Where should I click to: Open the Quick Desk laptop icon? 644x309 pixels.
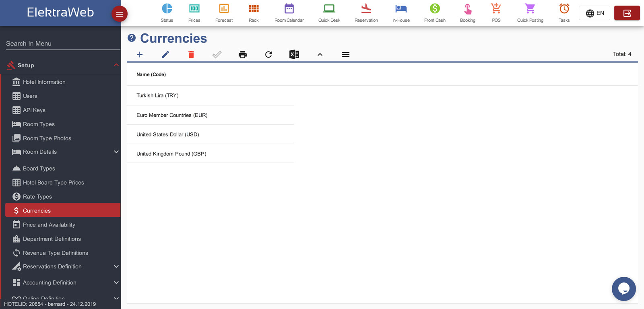(329, 9)
